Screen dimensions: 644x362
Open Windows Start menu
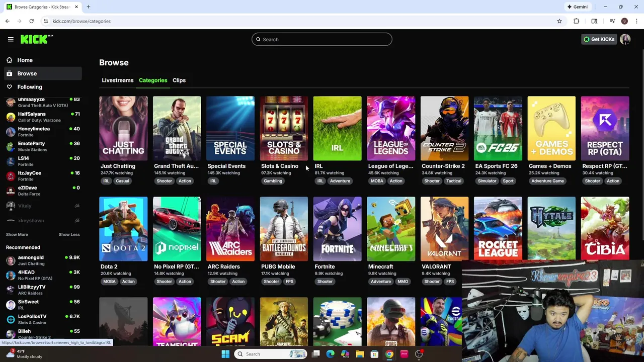225,354
